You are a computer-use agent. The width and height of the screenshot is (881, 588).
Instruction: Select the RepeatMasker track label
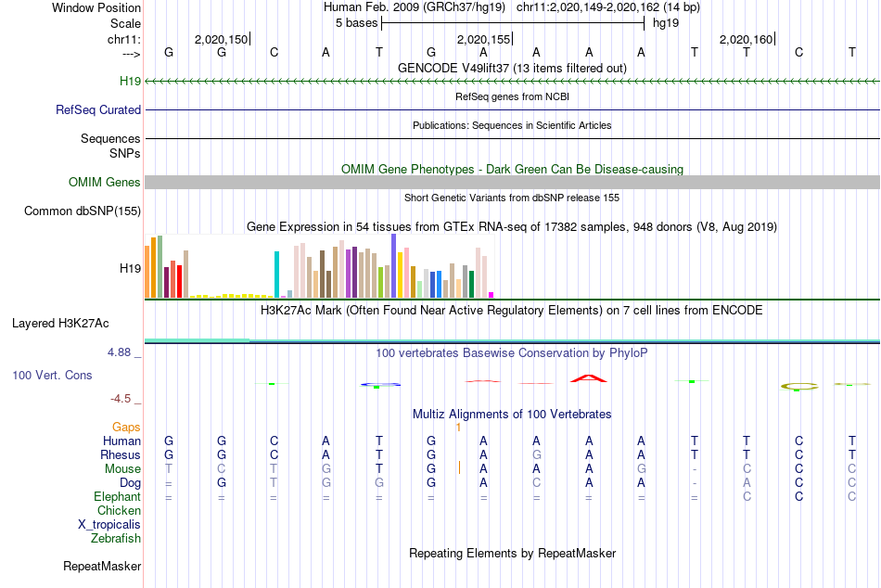102,566
